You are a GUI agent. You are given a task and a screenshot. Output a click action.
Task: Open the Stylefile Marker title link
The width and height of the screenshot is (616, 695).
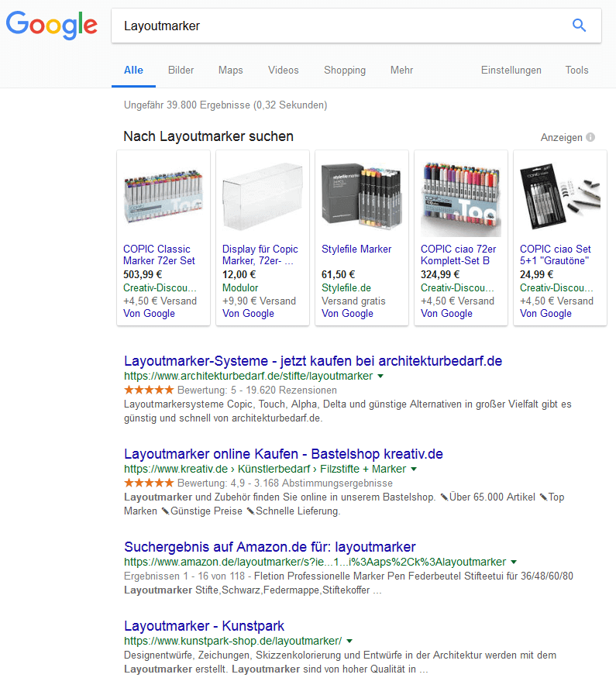[356, 249]
